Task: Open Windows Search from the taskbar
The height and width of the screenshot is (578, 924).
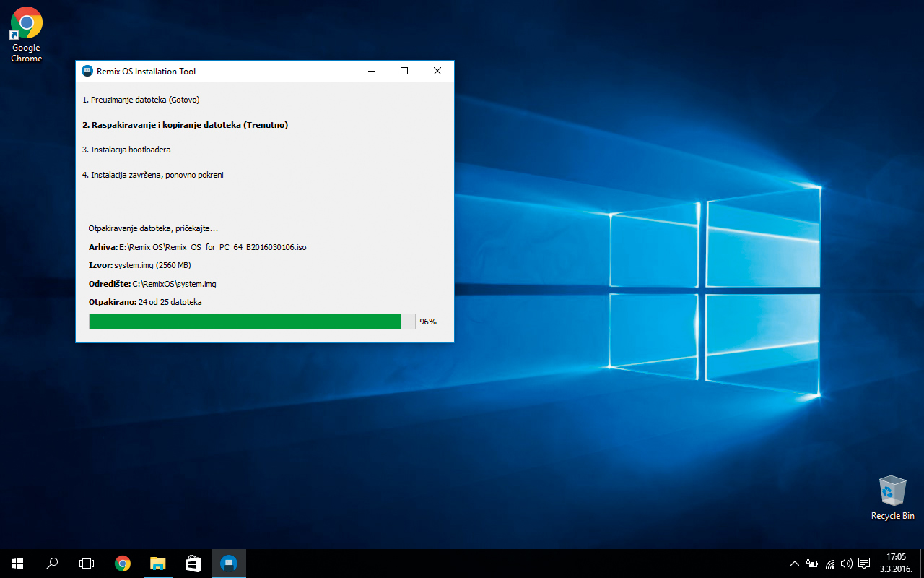Action: pyautogui.click(x=51, y=563)
